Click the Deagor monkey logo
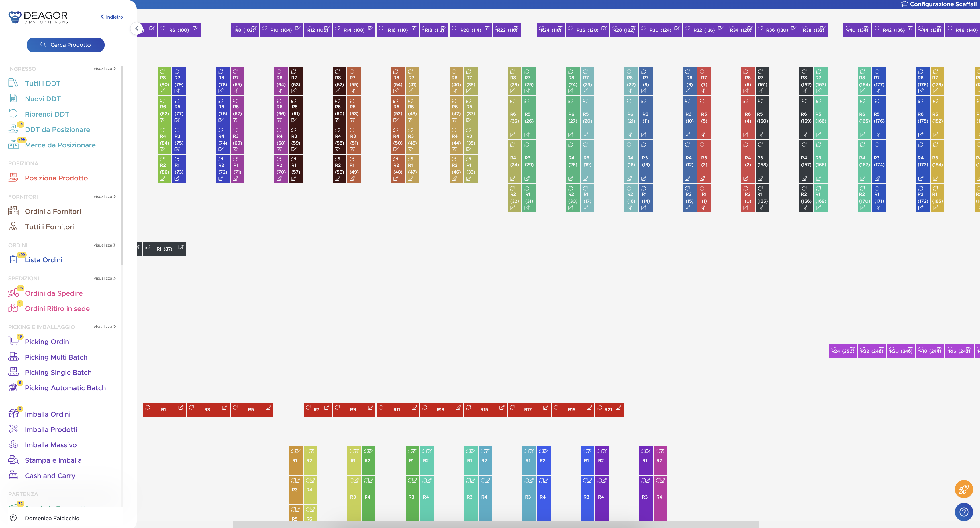 click(15, 17)
